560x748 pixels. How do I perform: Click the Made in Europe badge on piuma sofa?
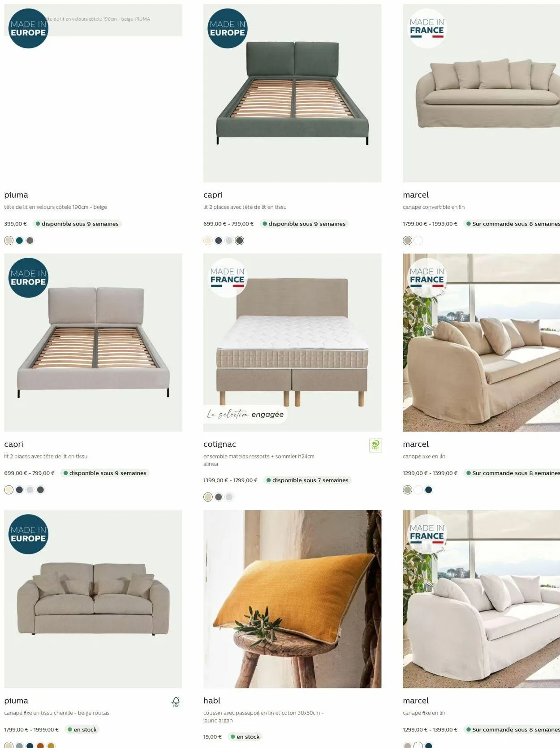pos(28,534)
